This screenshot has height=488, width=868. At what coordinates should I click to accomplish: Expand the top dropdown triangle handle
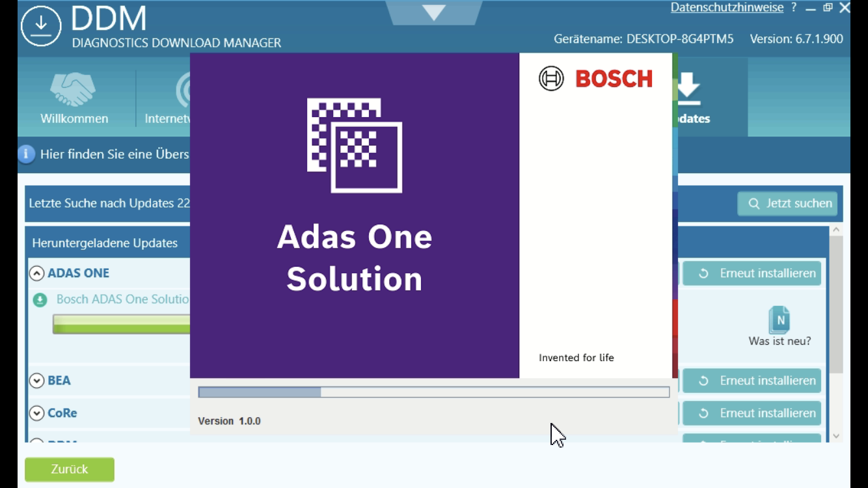pyautogui.click(x=434, y=12)
